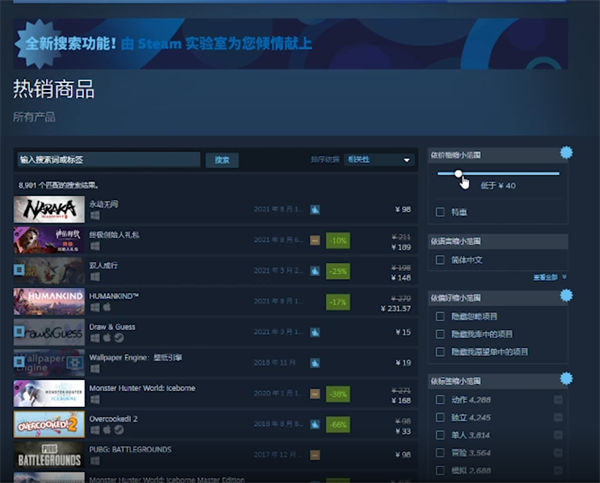Click the gear icon on price filter header
600x483 pixels.
[x=566, y=153]
